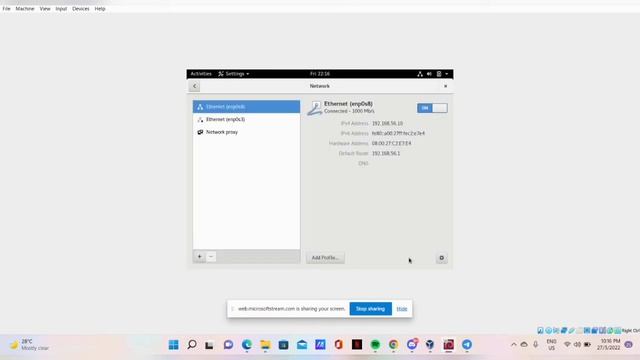Add a new connection with plus button

(x=200, y=256)
